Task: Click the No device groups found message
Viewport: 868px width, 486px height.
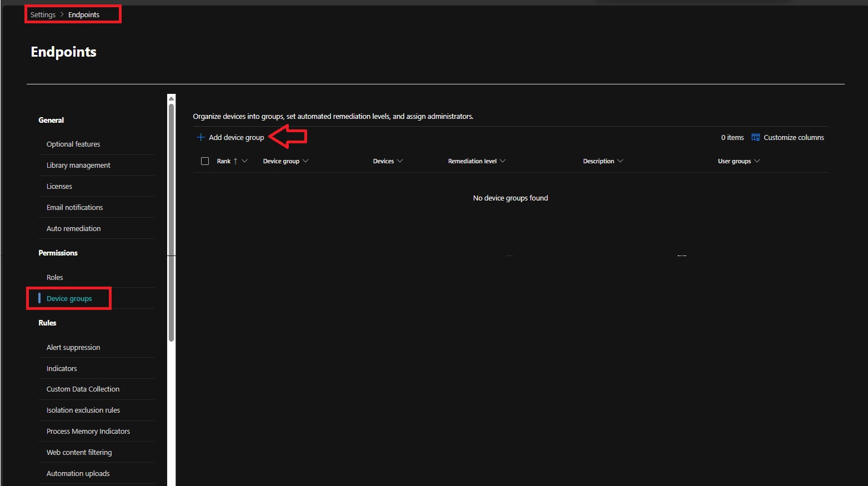Action: [510, 198]
